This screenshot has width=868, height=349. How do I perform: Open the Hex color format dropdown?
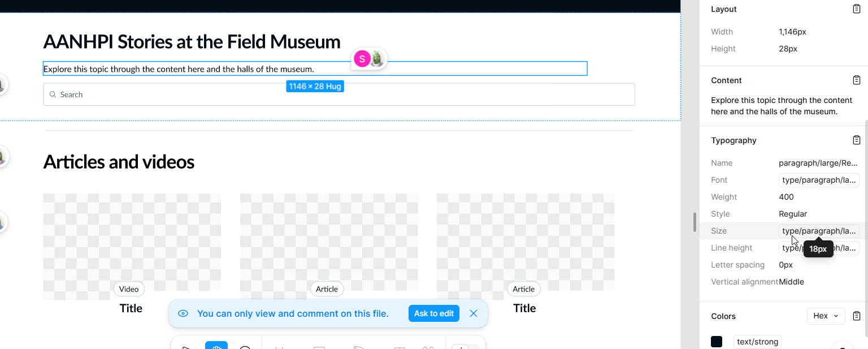coord(826,316)
